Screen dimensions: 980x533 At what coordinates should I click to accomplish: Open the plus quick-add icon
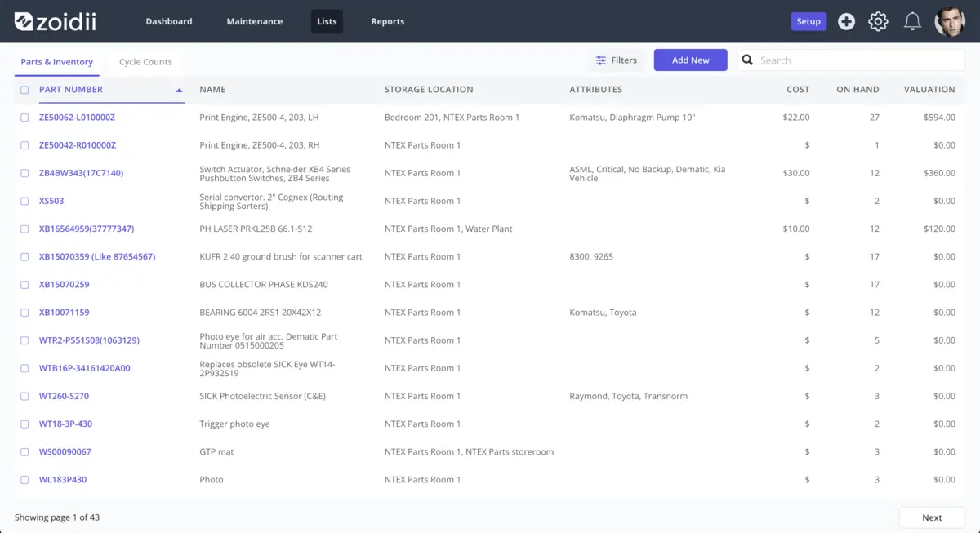click(846, 22)
